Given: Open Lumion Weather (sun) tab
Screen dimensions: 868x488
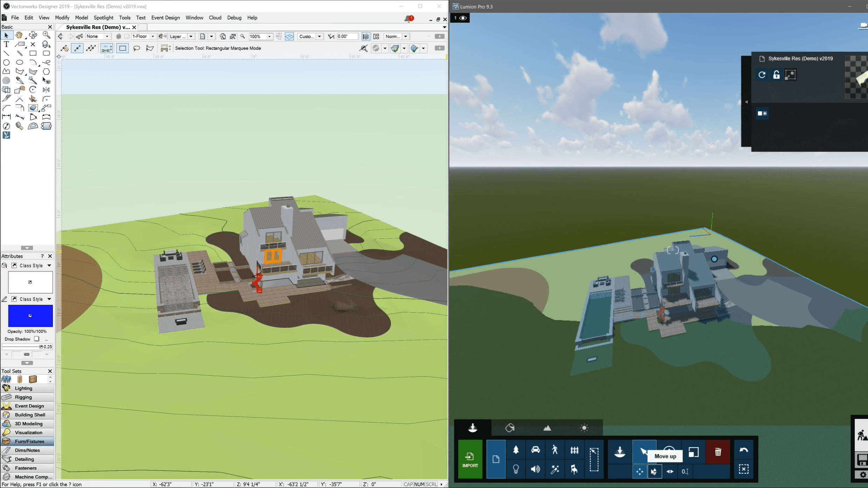Looking at the screenshot, I should 584,428.
